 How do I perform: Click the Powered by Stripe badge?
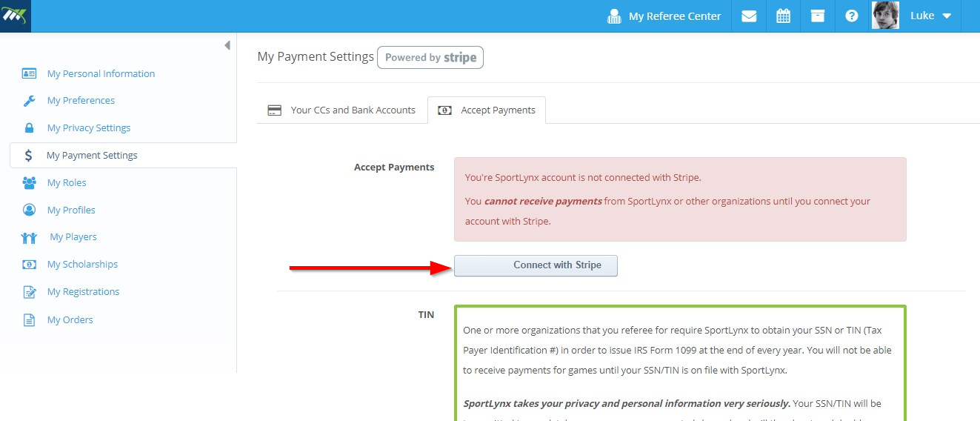(x=430, y=58)
